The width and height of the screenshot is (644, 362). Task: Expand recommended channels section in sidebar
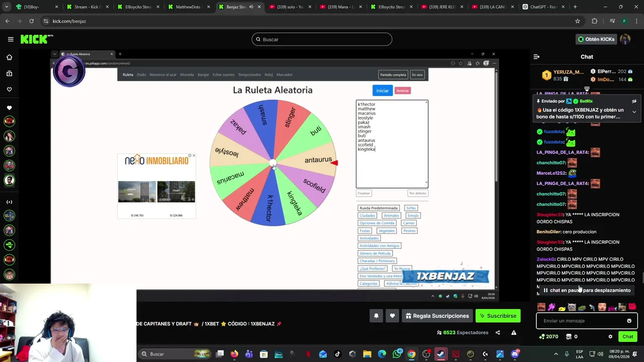9,202
